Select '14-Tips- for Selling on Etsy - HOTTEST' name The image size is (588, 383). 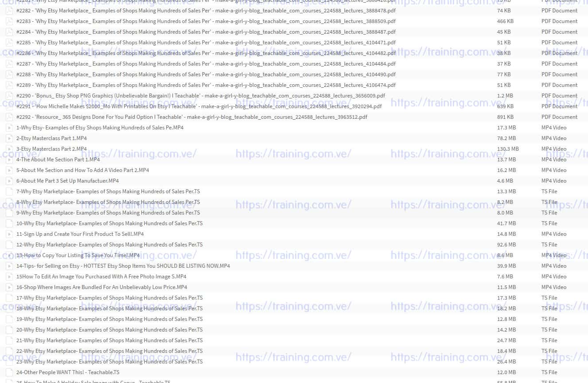point(123,266)
